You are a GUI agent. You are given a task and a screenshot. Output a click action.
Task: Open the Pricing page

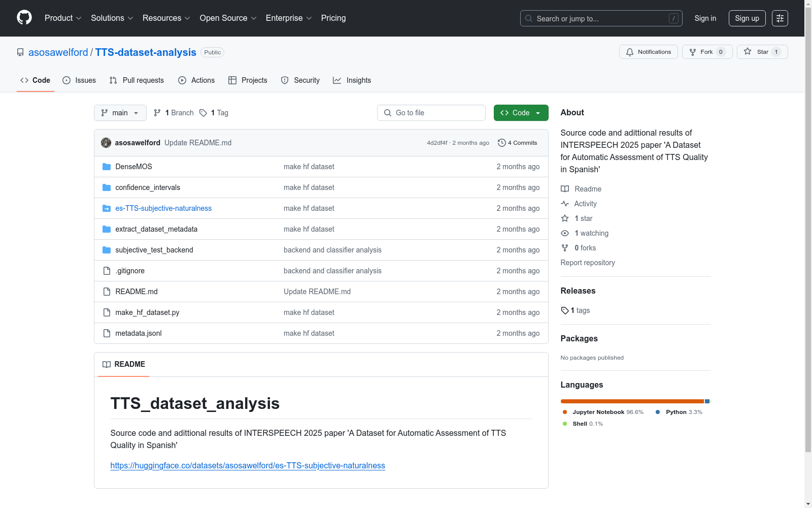pos(333,18)
